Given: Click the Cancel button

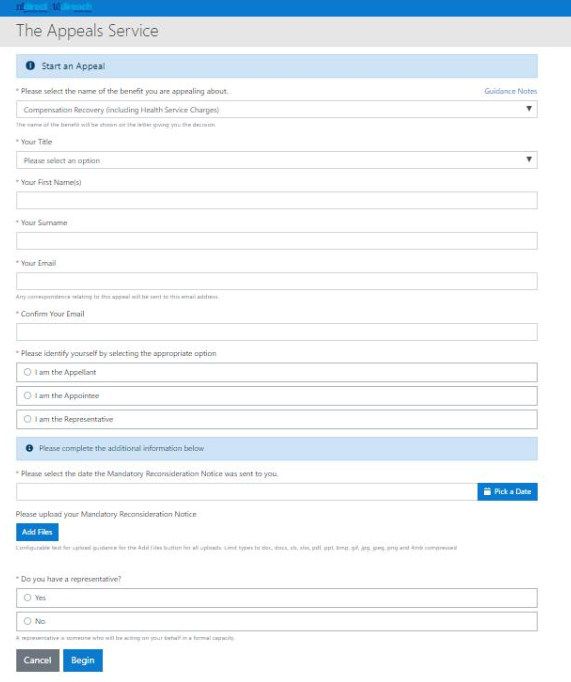Looking at the screenshot, I should [x=37, y=660].
